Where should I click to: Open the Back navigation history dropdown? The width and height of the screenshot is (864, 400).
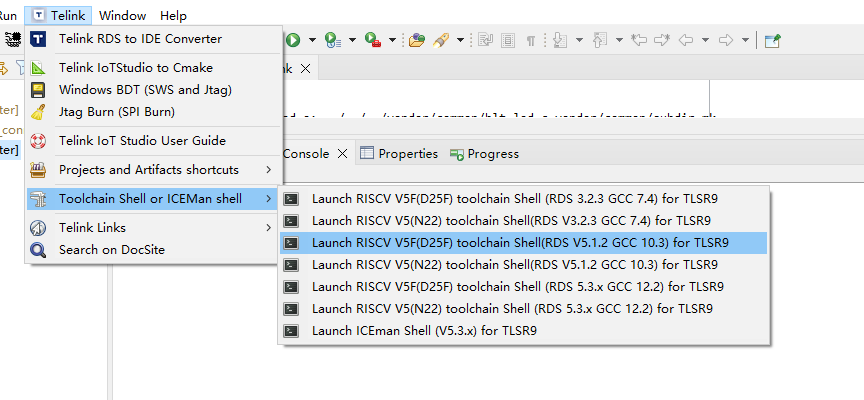tap(705, 40)
